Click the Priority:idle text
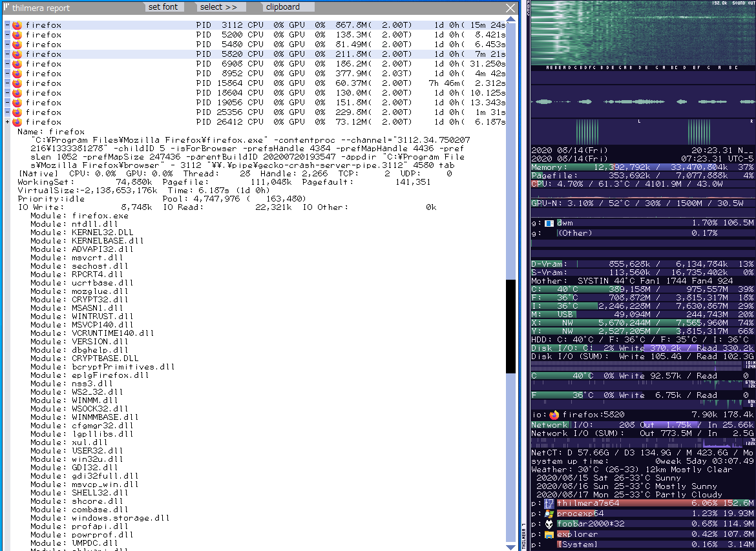This screenshot has height=551, width=756. 51,199
